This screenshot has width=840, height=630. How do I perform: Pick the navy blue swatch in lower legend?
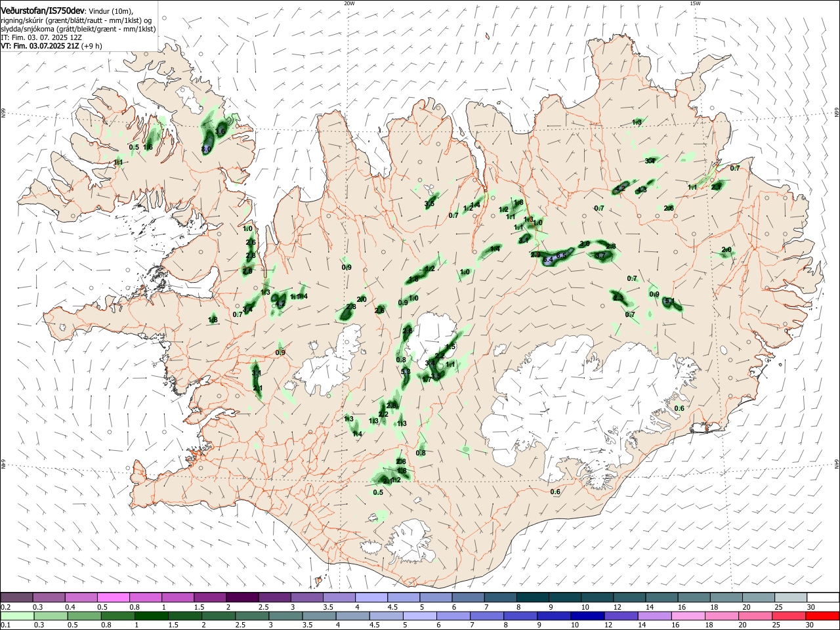(586, 616)
